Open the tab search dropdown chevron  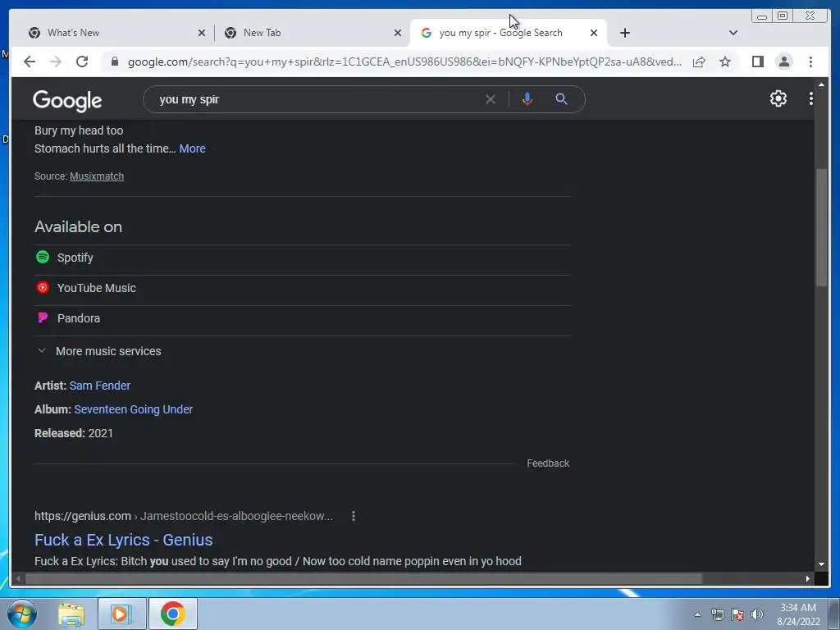pyautogui.click(x=733, y=33)
